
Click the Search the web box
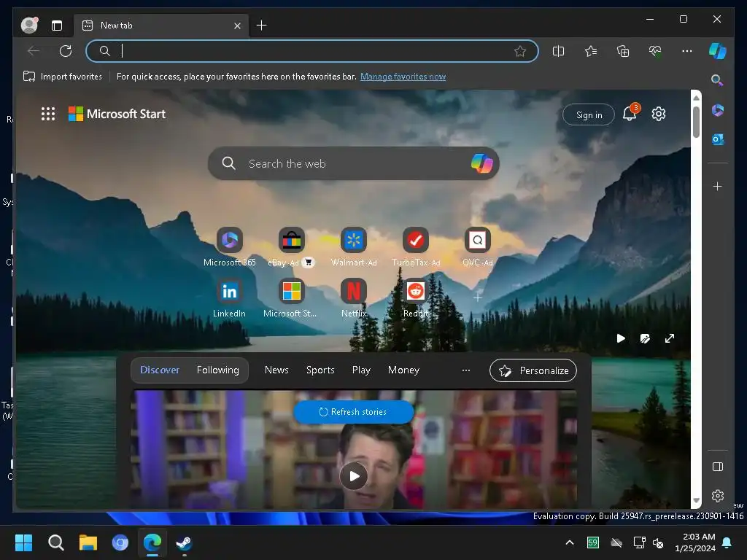click(x=354, y=163)
